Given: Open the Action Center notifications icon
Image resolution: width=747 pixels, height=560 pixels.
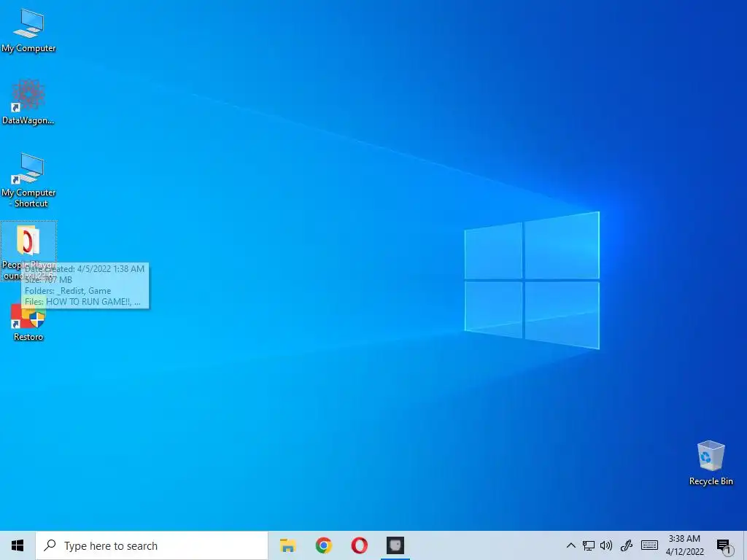Looking at the screenshot, I should (x=724, y=546).
